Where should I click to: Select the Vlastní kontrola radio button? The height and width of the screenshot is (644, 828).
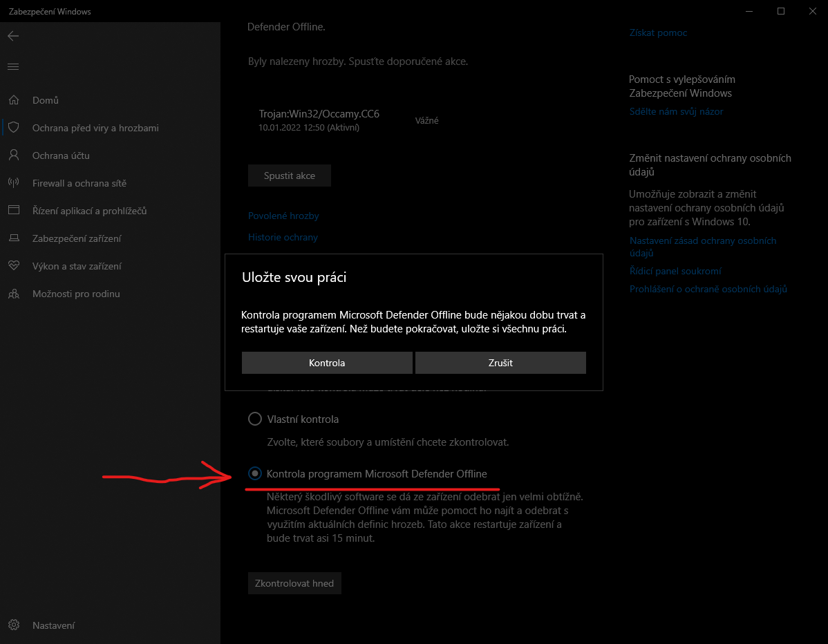coord(255,419)
